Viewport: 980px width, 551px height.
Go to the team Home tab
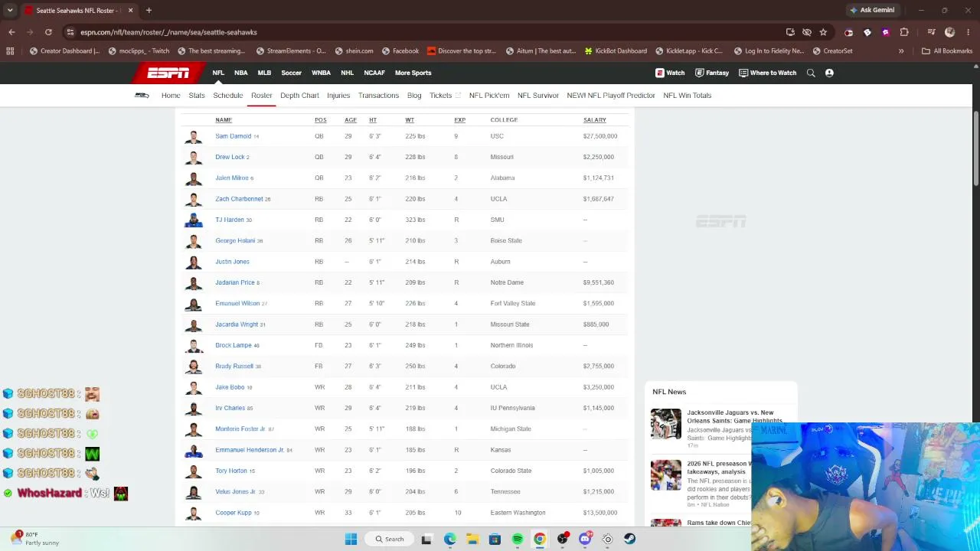click(171, 96)
